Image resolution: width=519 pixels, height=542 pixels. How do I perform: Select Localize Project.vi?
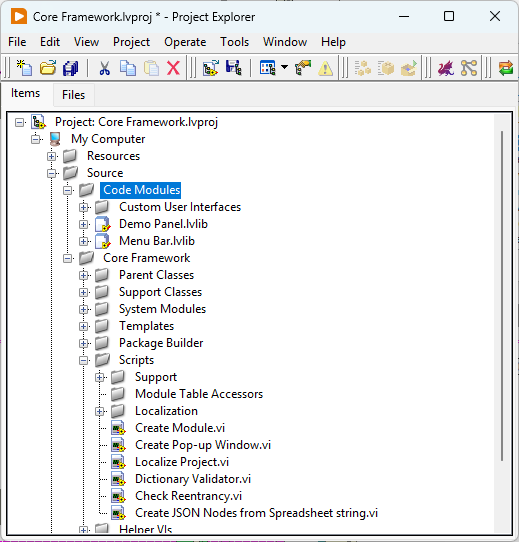click(x=182, y=462)
